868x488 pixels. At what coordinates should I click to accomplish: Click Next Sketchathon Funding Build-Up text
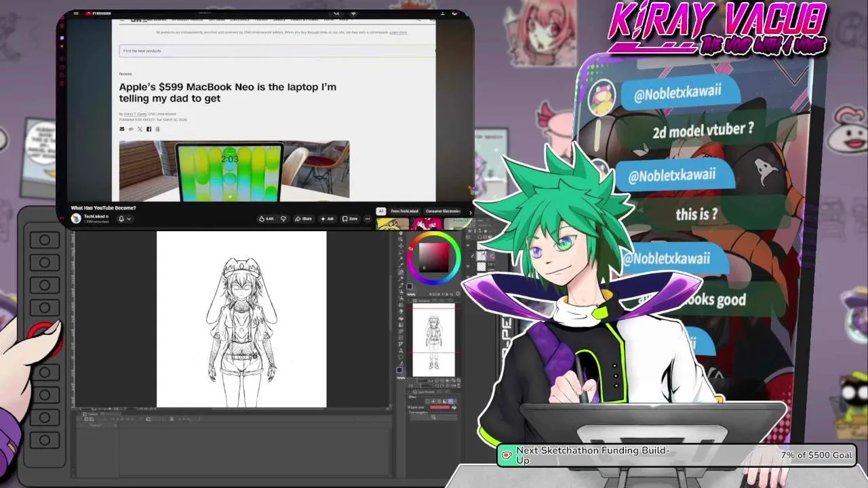tap(593, 455)
